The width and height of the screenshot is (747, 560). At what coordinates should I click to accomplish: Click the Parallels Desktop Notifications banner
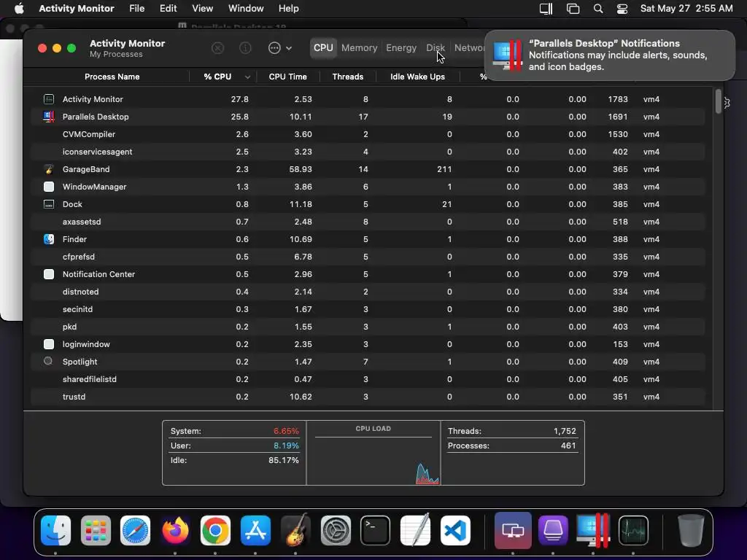pos(610,55)
